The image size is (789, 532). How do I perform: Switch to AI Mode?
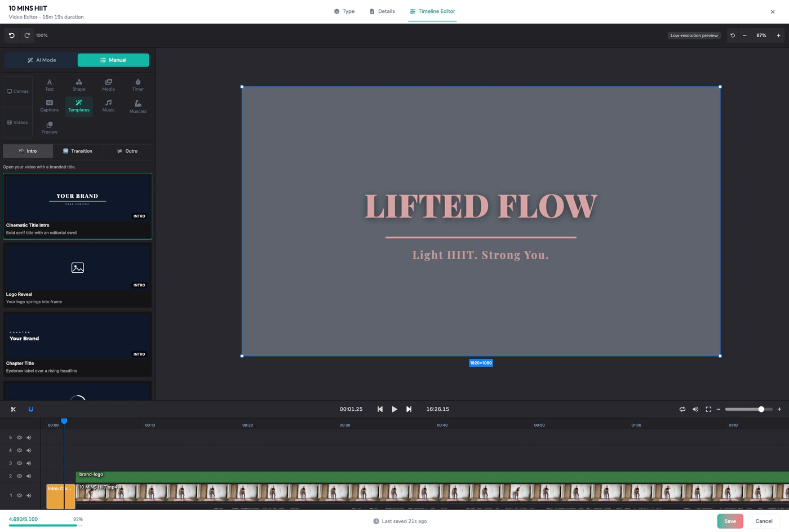point(41,60)
